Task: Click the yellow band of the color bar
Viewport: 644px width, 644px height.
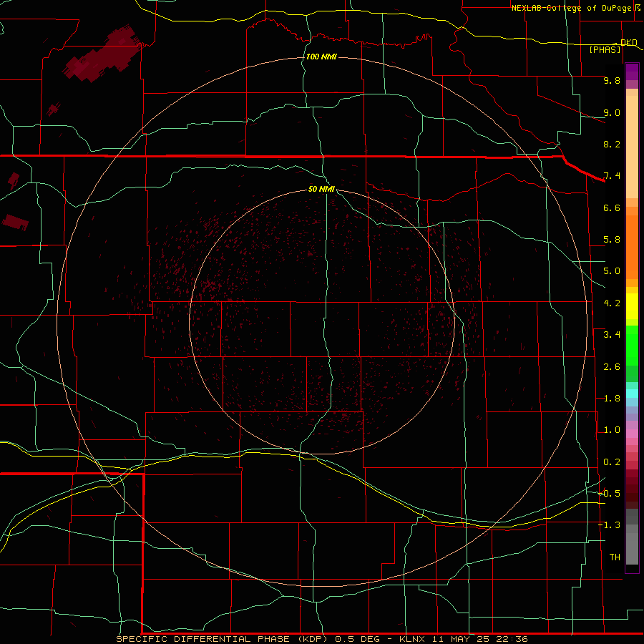Action: click(x=632, y=306)
